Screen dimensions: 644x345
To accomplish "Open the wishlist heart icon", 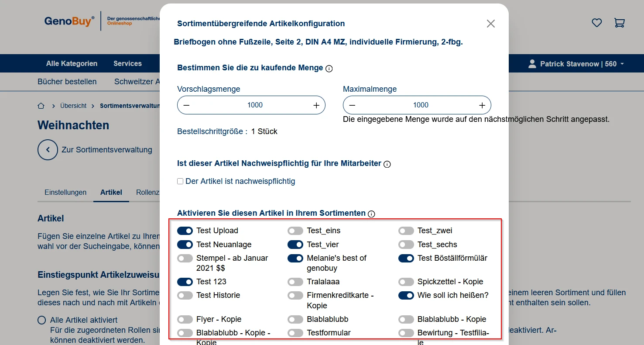I will coord(596,23).
